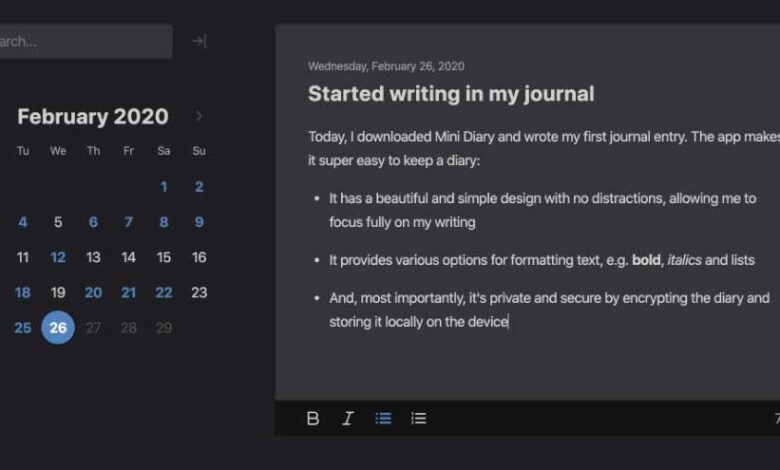Viewport: 780px width, 470px height.
Task: Select February 26 on the calendar
Action: [58, 327]
